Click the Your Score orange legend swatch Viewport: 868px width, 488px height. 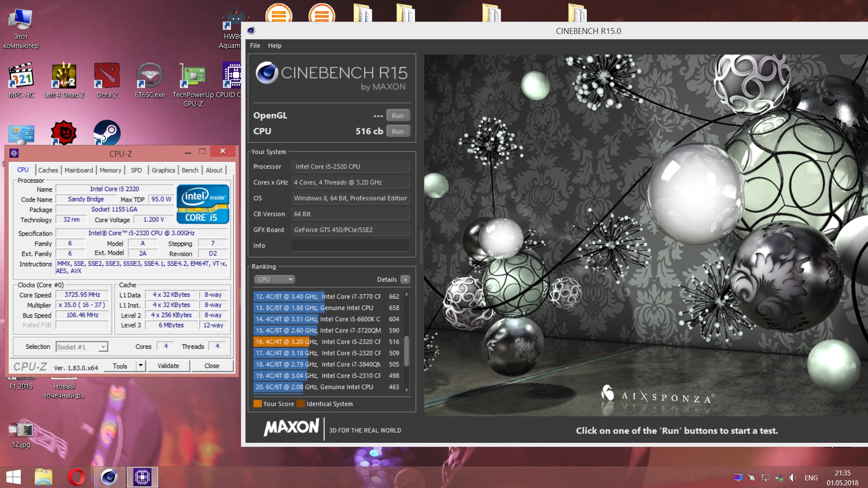click(258, 404)
